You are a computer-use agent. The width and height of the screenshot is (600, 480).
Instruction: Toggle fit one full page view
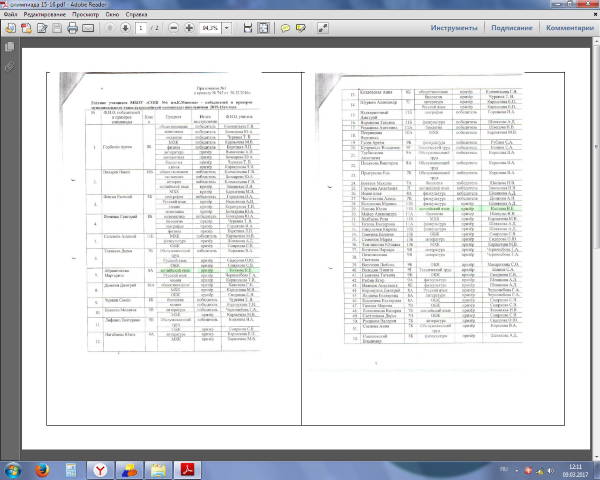265,28
